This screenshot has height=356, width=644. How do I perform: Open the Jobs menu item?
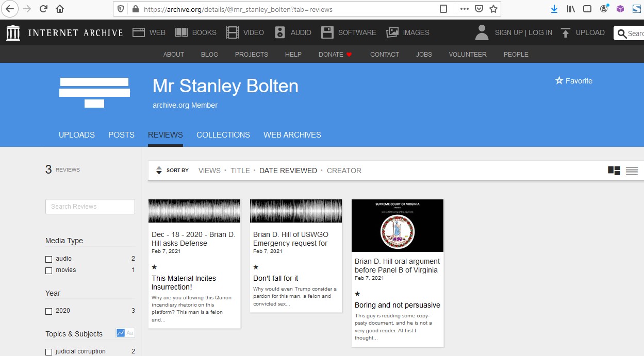(424, 55)
